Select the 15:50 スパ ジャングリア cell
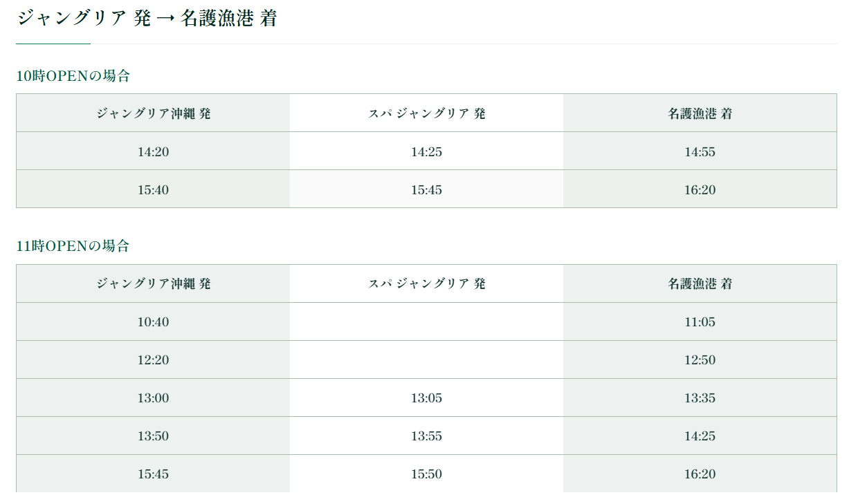 (426, 474)
